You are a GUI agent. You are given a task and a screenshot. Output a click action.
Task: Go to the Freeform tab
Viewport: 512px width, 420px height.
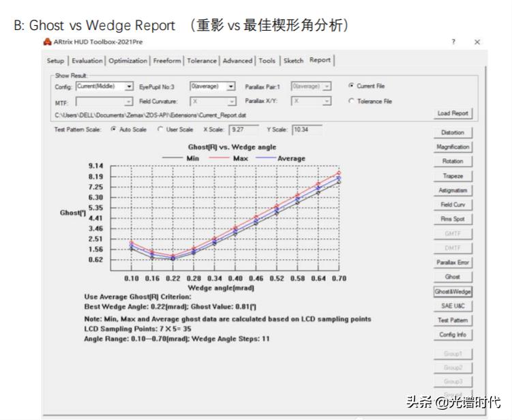click(167, 61)
